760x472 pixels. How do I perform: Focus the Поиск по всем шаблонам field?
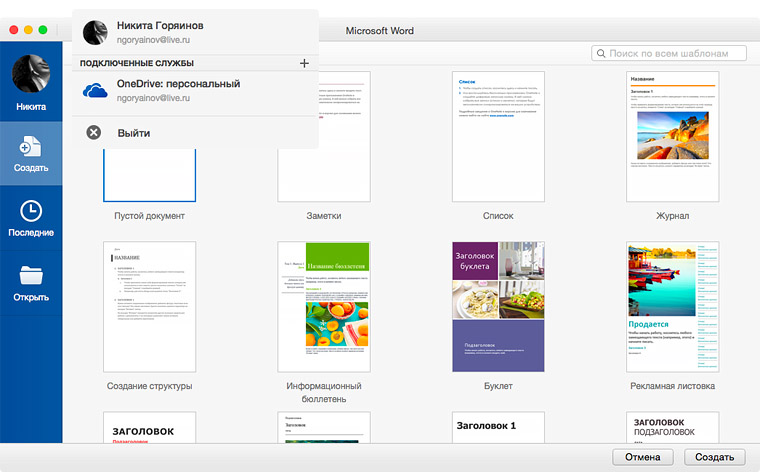pos(669,53)
